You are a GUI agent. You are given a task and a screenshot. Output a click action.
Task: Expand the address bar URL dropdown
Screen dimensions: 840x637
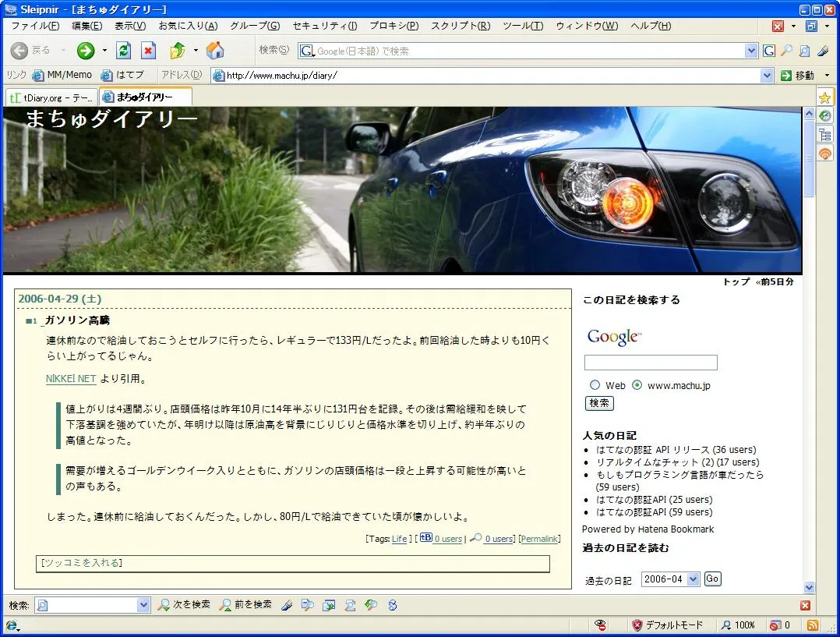767,76
